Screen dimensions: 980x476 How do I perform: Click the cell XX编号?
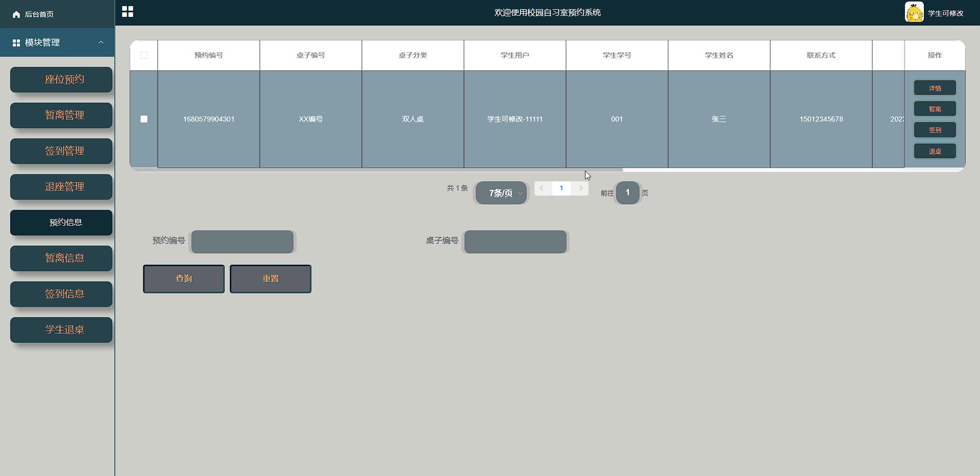(311, 119)
